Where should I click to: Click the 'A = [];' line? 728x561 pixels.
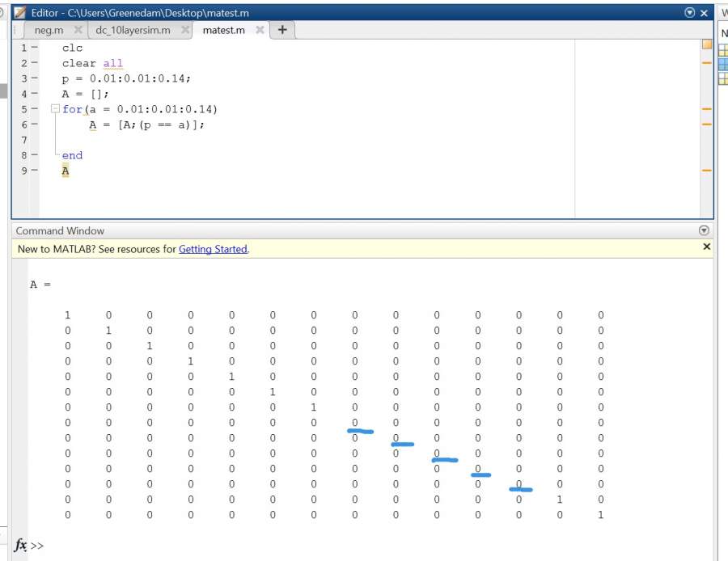[x=86, y=94]
